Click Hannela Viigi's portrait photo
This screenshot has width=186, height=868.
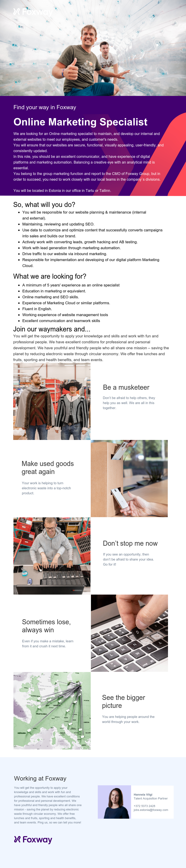[114, 802]
